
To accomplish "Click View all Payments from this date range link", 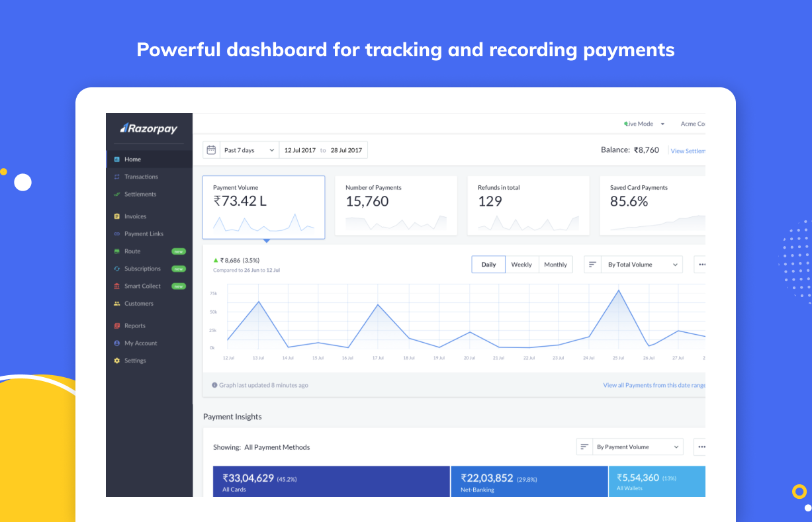I will [654, 385].
